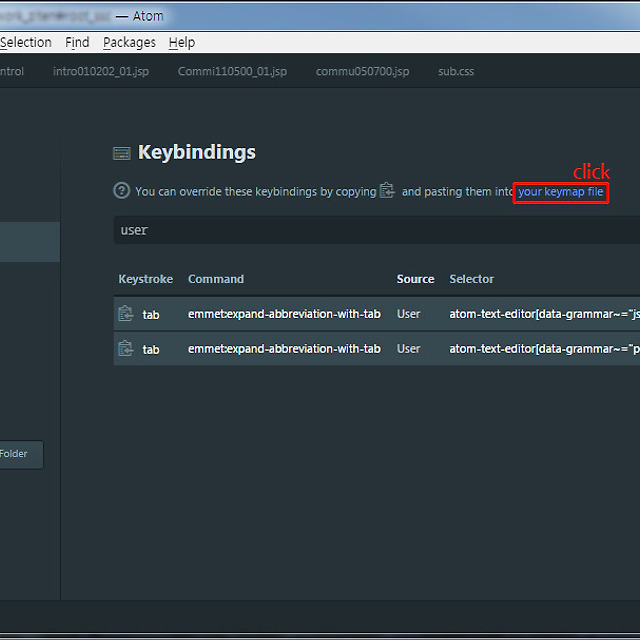Click the copy icon on the second tab keybinding row
Image resolution: width=640 pixels, height=640 pixels.
126,349
